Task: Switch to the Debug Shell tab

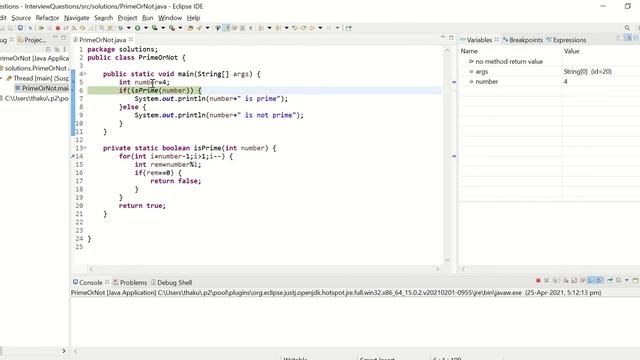Action: pos(171,282)
